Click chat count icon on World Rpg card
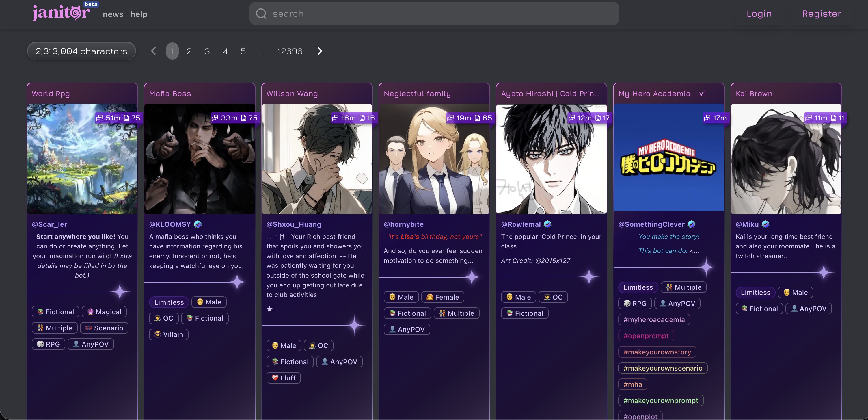Viewport: 868px width, 420px height. (99, 118)
